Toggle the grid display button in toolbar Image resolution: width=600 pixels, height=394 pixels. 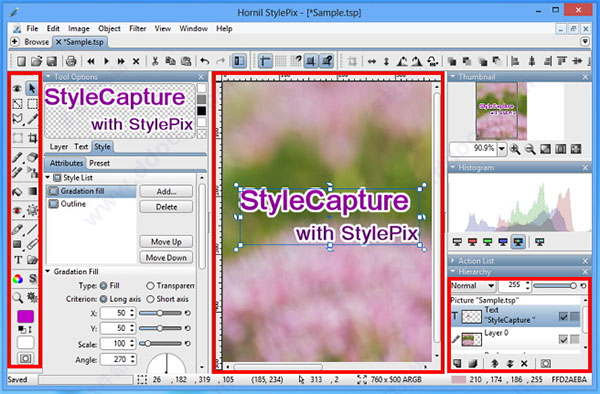(x=281, y=61)
